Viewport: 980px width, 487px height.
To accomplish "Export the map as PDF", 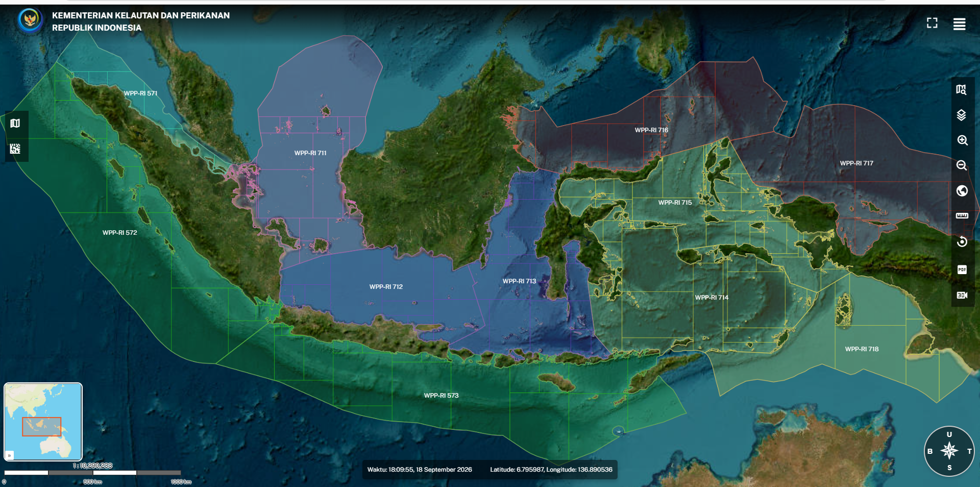I will 962,270.
